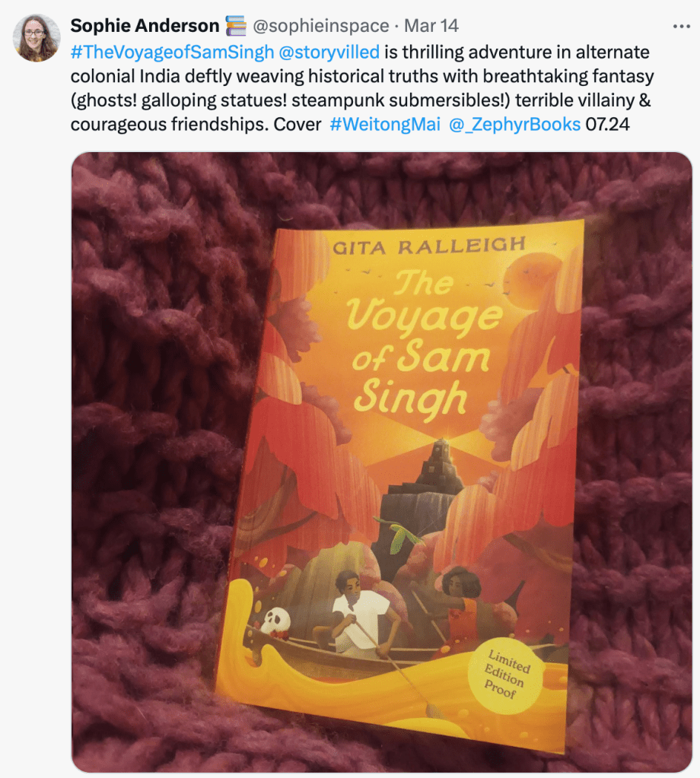The image size is (700, 778).
Task: Open the tweet's three-dot more options menu
Action: point(681,27)
